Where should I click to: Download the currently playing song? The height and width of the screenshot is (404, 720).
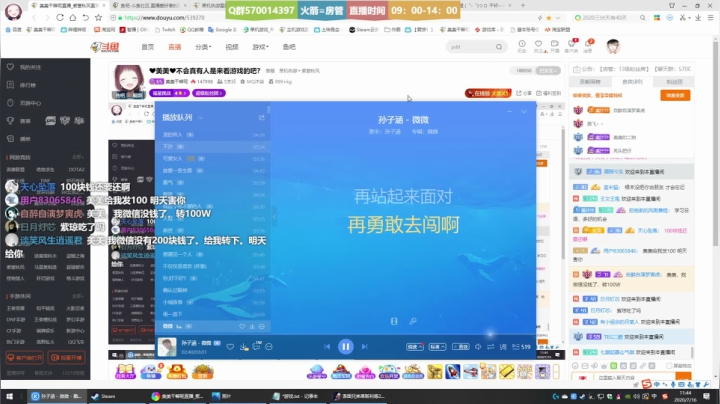pos(244,347)
